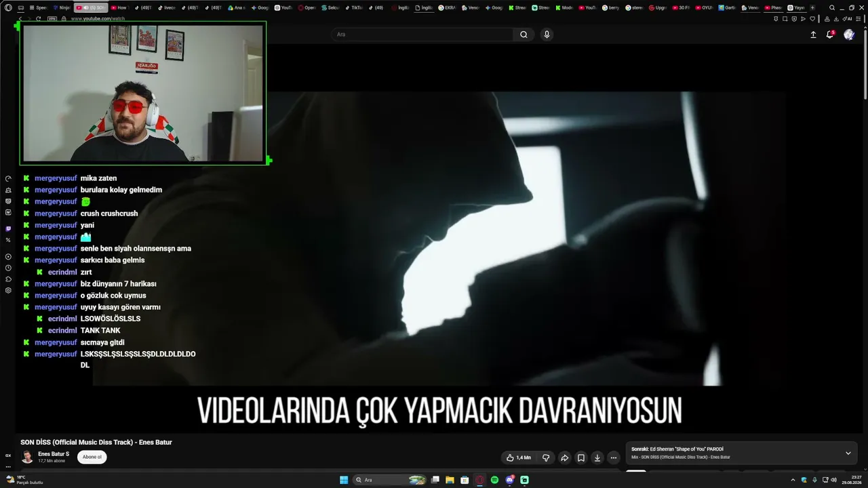868x488 pixels.
Task: Switch to the berry Google tab
Action: 611,7
